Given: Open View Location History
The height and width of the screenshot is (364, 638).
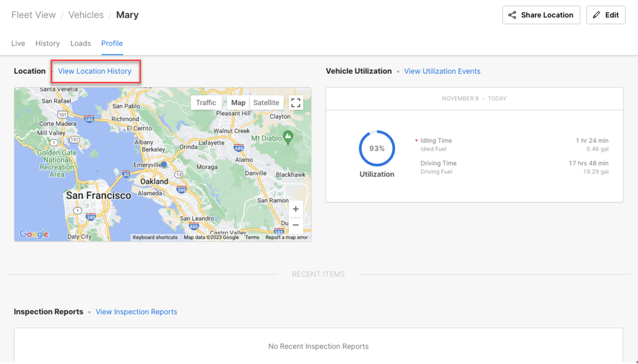Looking at the screenshot, I should tap(95, 71).
